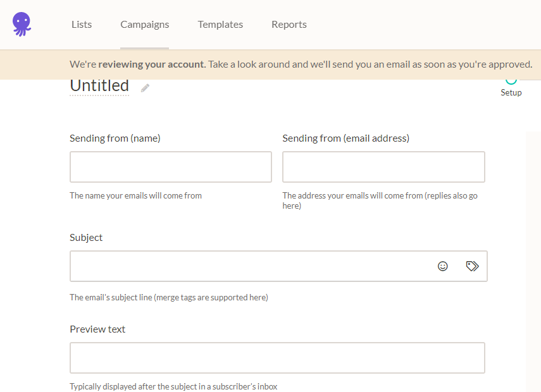Image resolution: width=541 pixels, height=392 pixels.
Task: Open the Reports section
Action: tap(289, 25)
